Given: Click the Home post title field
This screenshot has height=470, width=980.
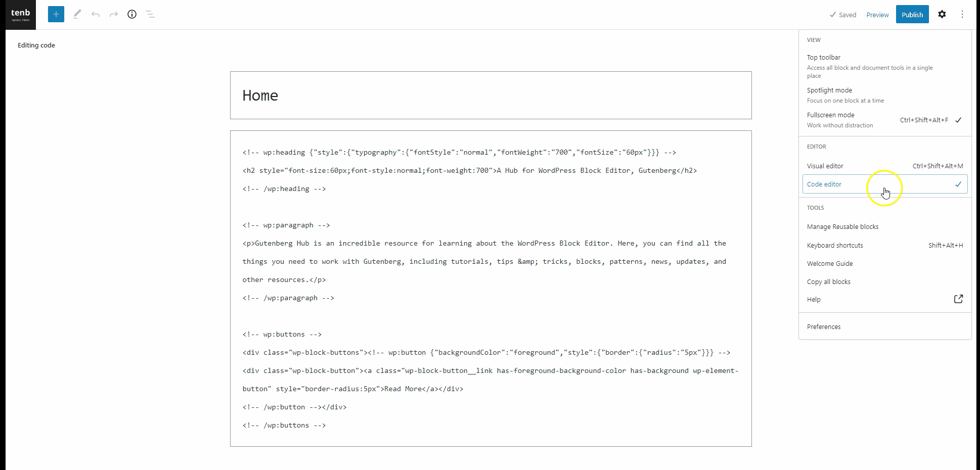Looking at the screenshot, I should [261, 95].
